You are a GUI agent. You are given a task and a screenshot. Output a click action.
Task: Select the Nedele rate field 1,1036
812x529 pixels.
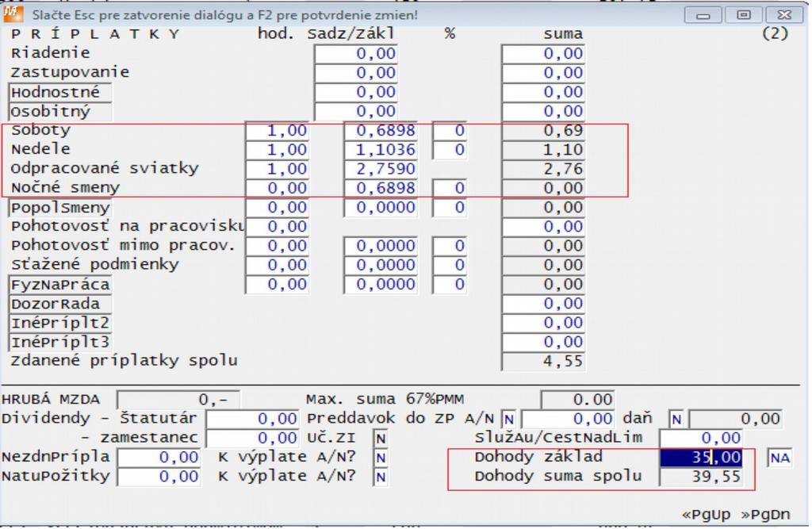[x=381, y=150]
